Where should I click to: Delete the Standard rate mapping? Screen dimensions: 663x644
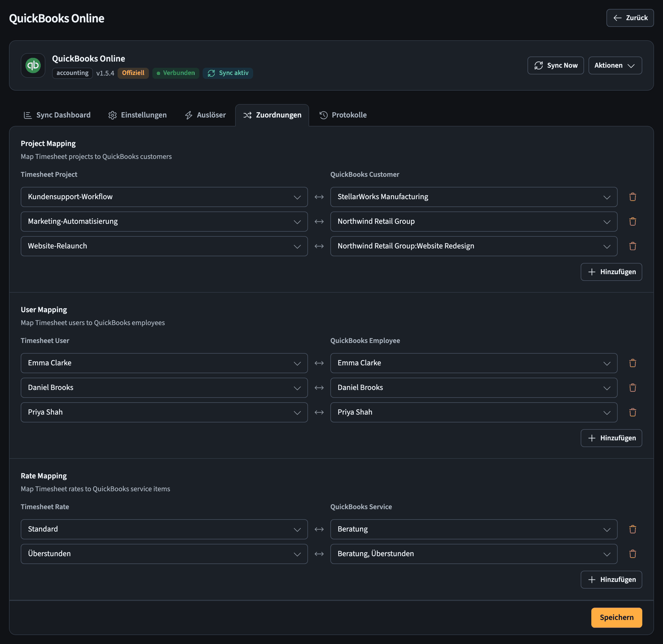[x=632, y=529]
